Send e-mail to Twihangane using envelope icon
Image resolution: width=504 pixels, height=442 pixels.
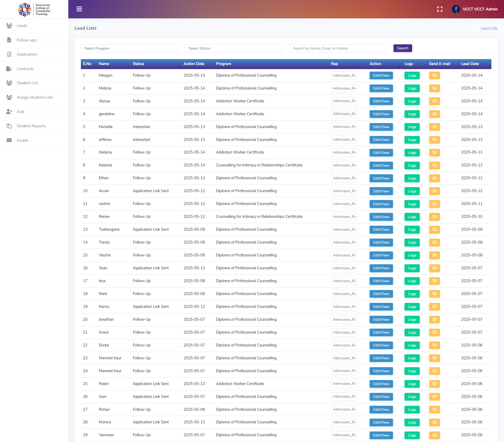point(434,230)
